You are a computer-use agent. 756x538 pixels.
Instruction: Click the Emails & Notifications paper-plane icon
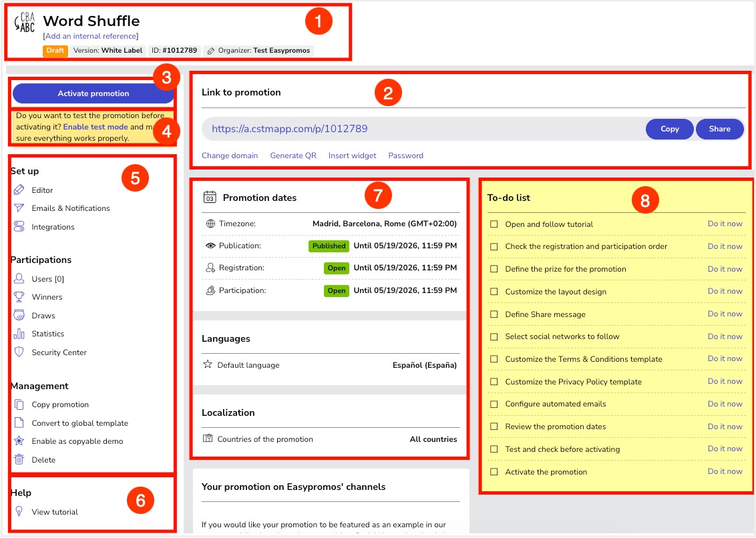[x=19, y=208]
